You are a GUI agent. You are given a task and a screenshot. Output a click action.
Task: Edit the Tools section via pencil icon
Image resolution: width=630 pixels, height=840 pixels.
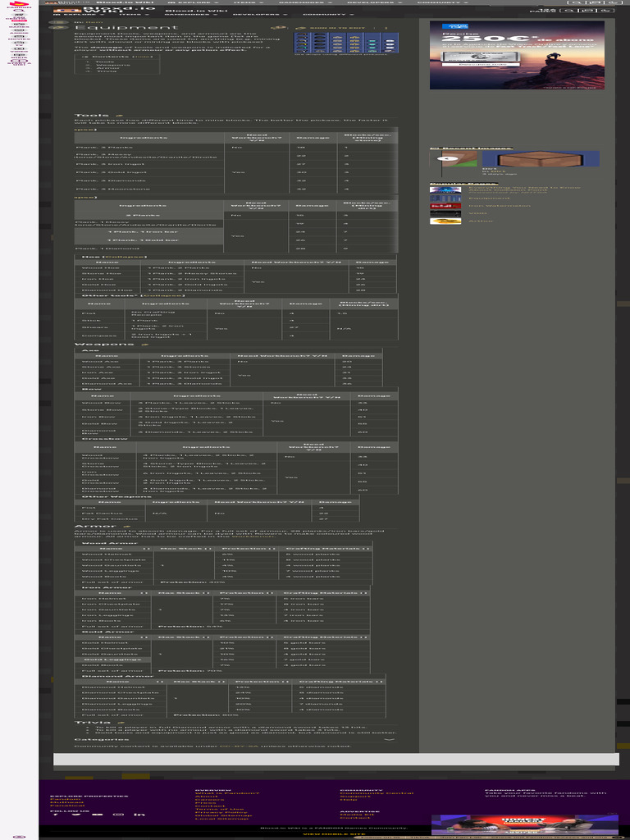coord(120,115)
